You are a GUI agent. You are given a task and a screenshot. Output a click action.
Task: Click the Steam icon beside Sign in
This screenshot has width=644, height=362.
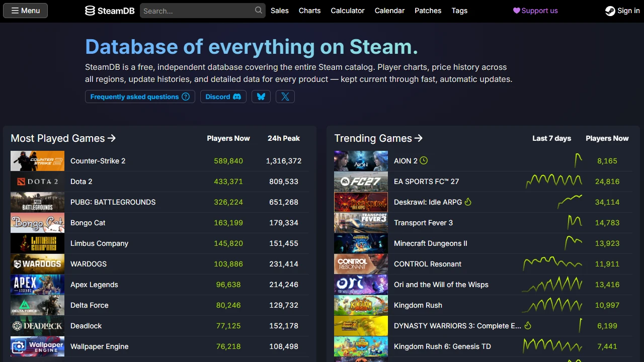[x=610, y=11]
